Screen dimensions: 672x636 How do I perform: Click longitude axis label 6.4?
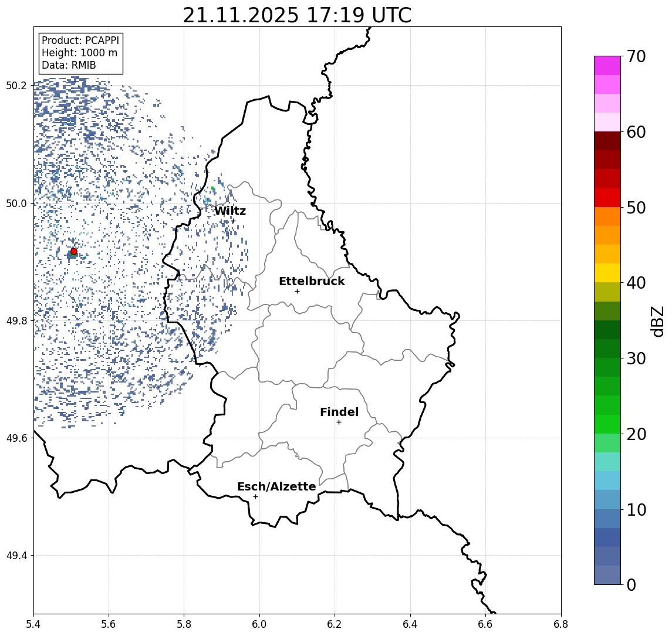[410, 624]
